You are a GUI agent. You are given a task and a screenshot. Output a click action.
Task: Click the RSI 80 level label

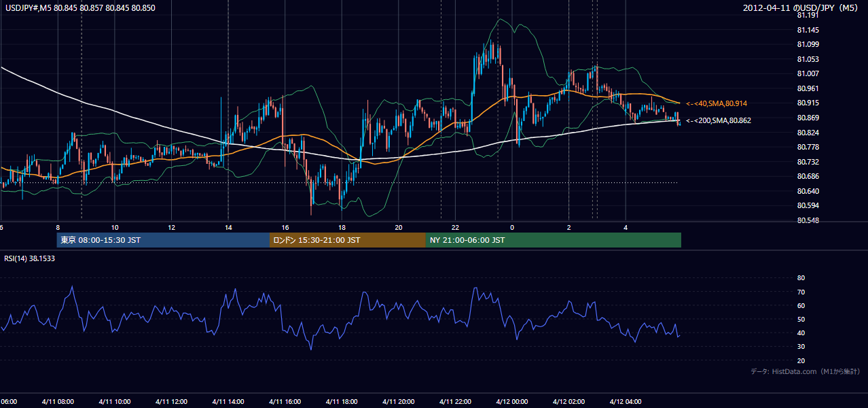[x=801, y=278]
